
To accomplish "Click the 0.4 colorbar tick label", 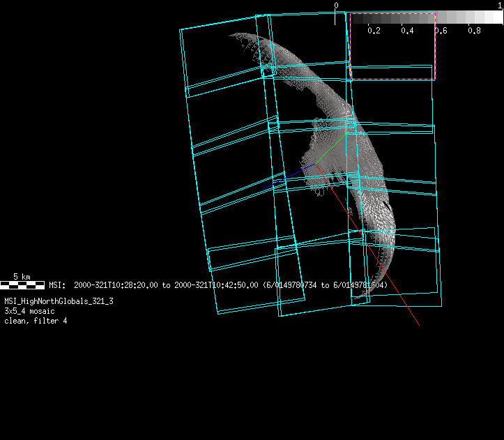I will tap(407, 31).
